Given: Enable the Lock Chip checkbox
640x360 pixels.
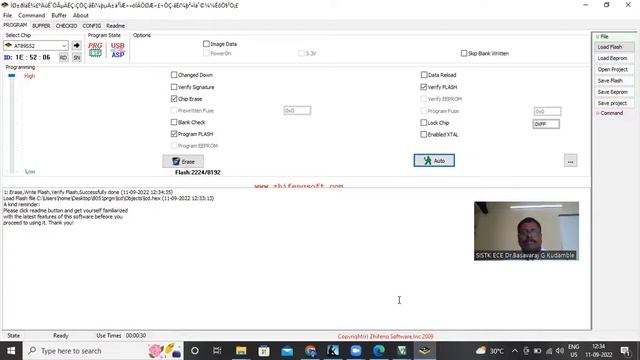Looking at the screenshot, I should [424, 122].
